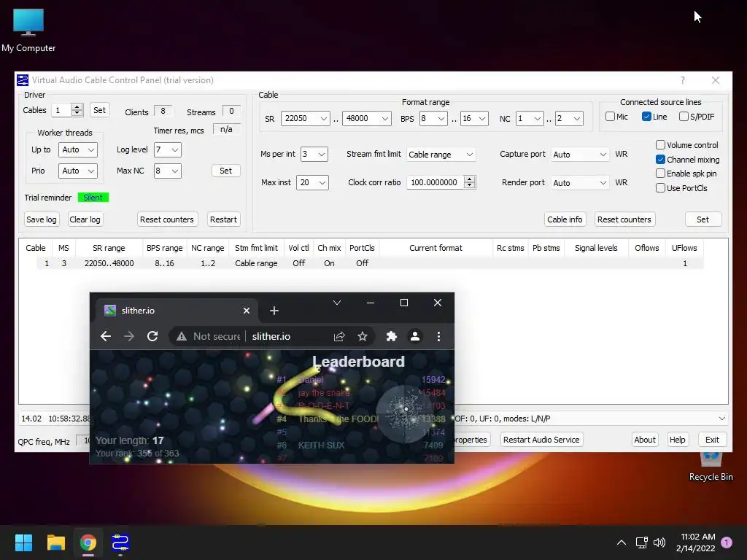Open File Explorer from taskbar

coord(55,542)
